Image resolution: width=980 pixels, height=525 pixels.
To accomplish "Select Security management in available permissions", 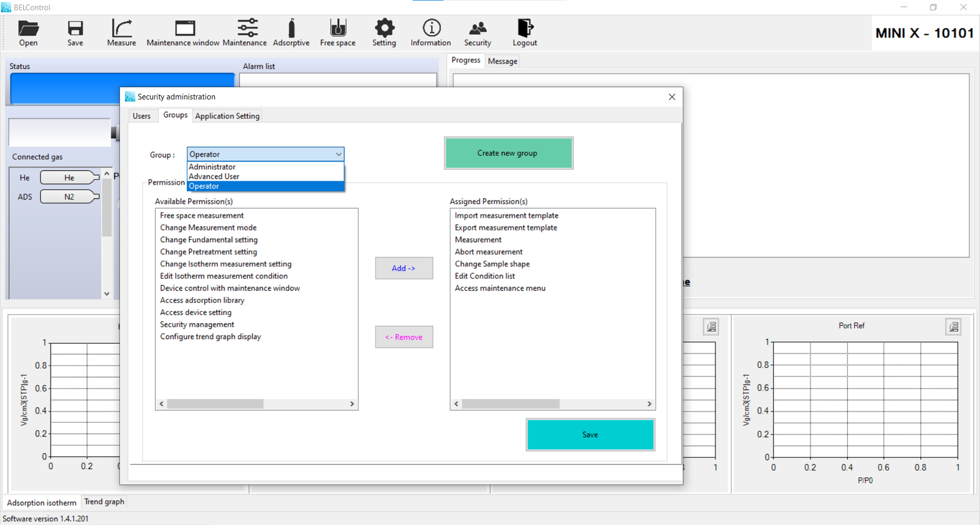I will click(197, 325).
